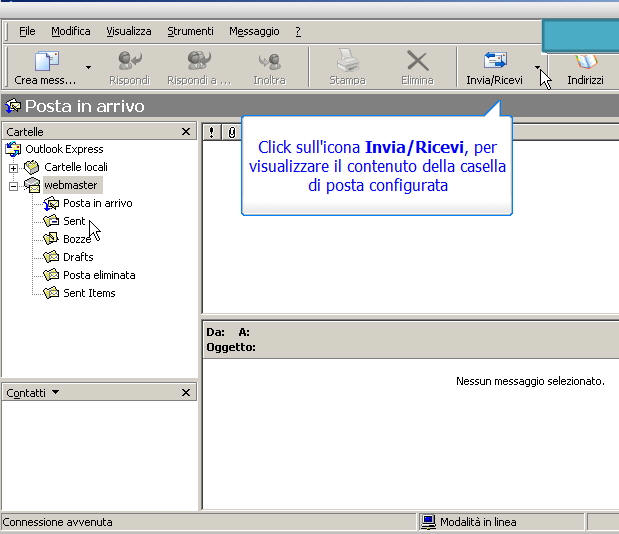Collapse the webmaster account tree node
The image size is (619, 534).
point(13,186)
